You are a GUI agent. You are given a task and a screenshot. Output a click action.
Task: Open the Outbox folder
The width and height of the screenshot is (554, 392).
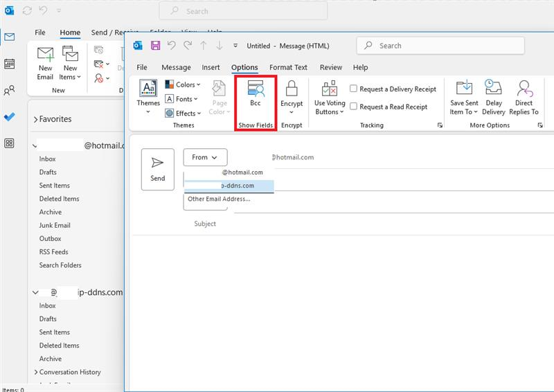pos(50,238)
